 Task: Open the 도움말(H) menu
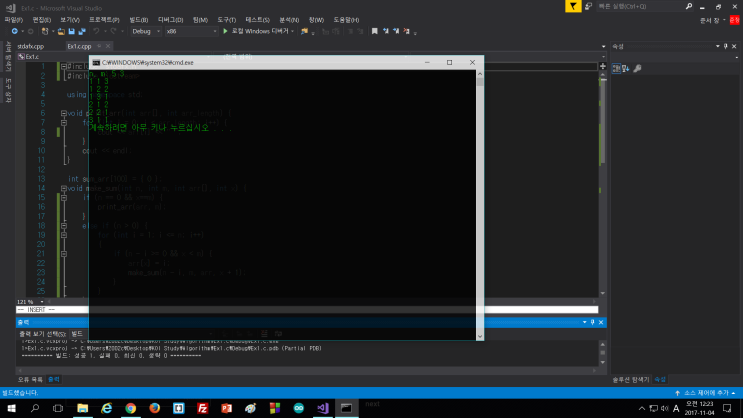pos(346,20)
